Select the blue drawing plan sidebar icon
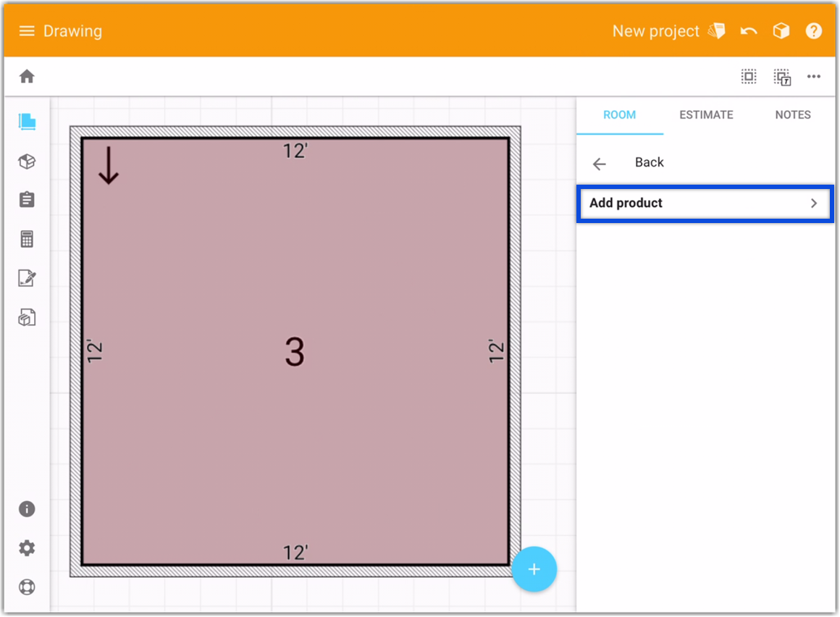 27,122
